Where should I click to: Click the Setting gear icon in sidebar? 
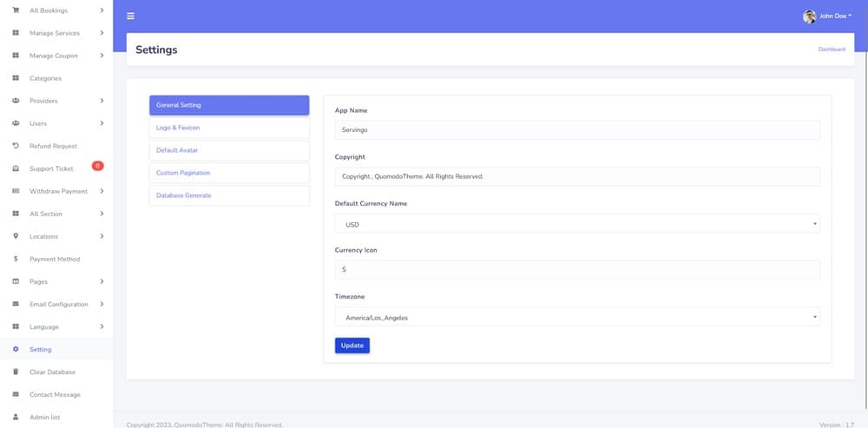[x=16, y=349]
